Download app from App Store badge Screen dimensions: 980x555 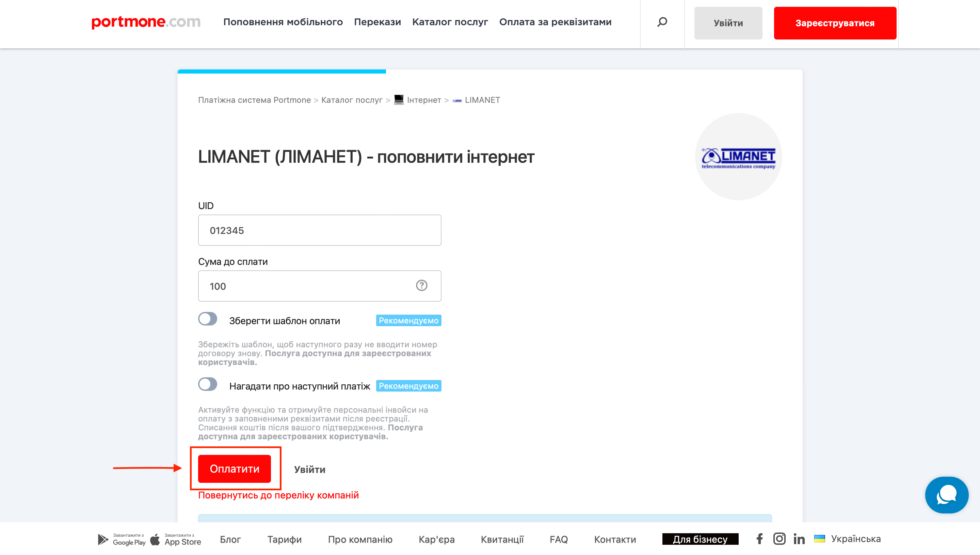point(176,539)
